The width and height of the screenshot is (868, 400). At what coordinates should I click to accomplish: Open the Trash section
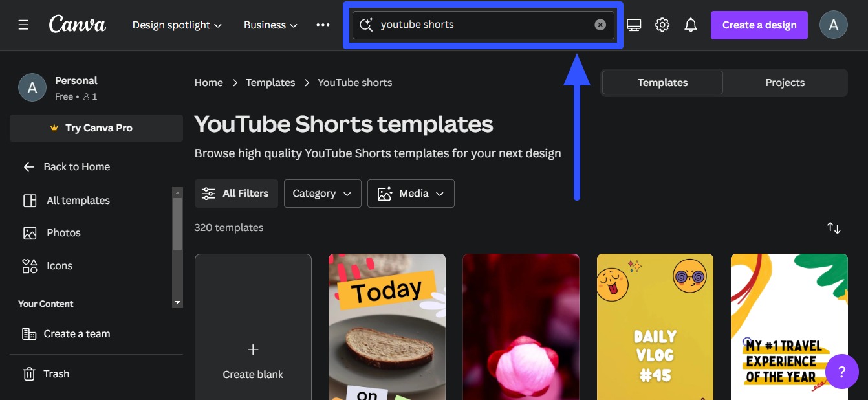coord(56,373)
